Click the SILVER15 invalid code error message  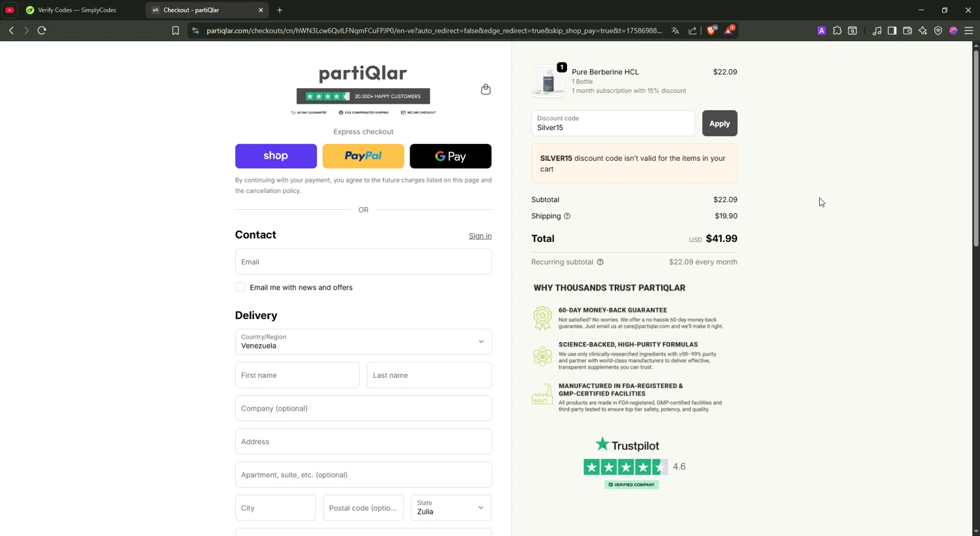click(634, 163)
